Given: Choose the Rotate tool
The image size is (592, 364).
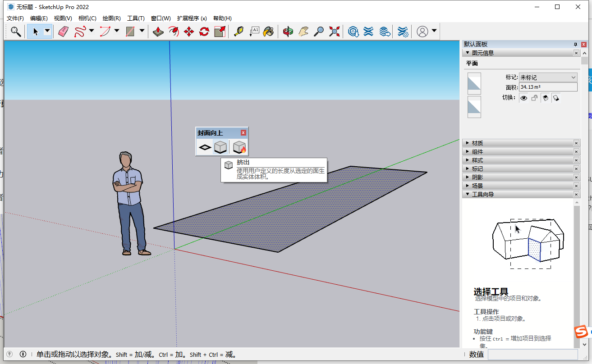Looking at the screenshot, I should [x=204, y=31].
